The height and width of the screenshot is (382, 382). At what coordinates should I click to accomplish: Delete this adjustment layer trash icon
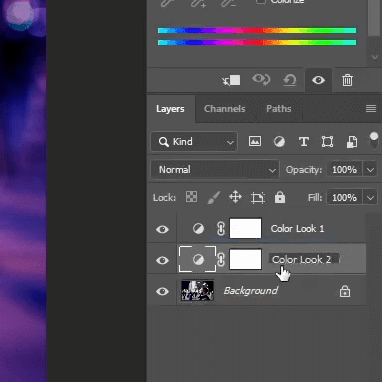click(347, 80)
